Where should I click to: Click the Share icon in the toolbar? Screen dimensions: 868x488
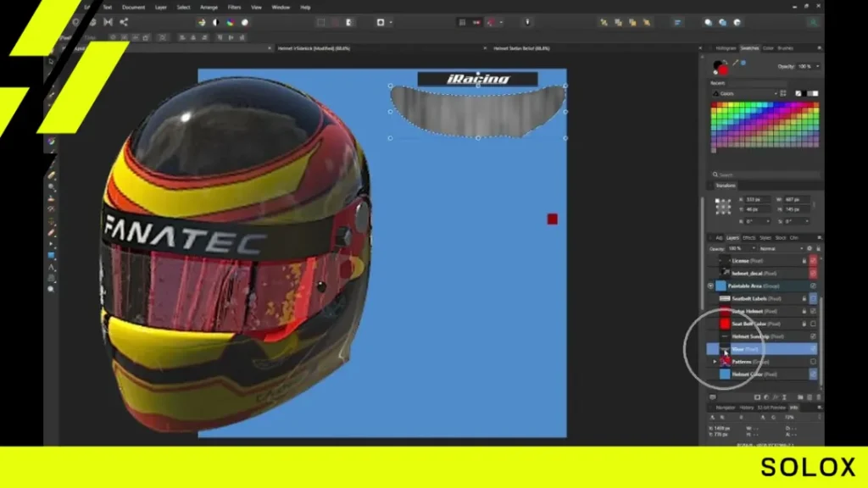coord(124,22)
